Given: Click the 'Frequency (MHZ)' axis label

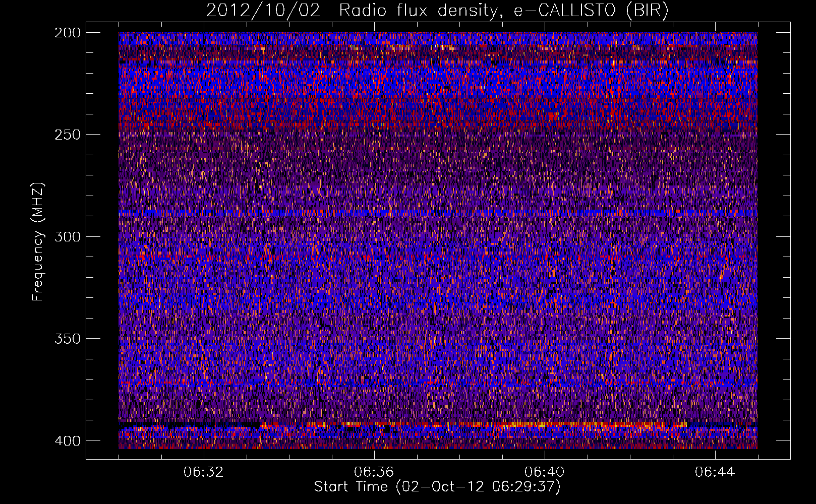Looking at the screenshot, I should (38, 242).
